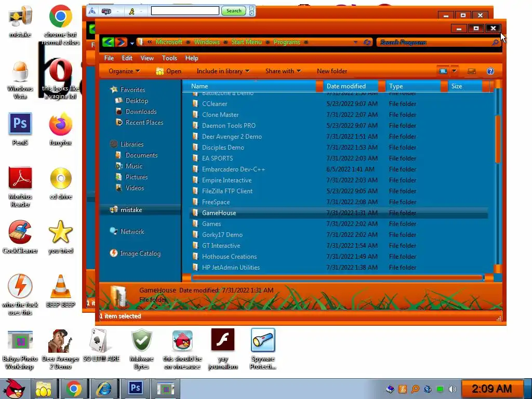Select the FileZilla FTP Client folder
Screen dimensions: 532x399
(x=339, y=191)
